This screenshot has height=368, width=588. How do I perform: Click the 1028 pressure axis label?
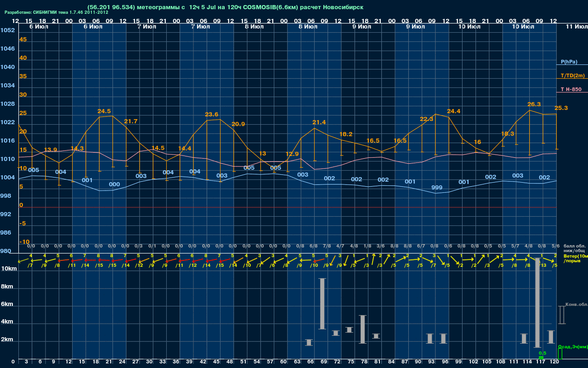[7, 104]
